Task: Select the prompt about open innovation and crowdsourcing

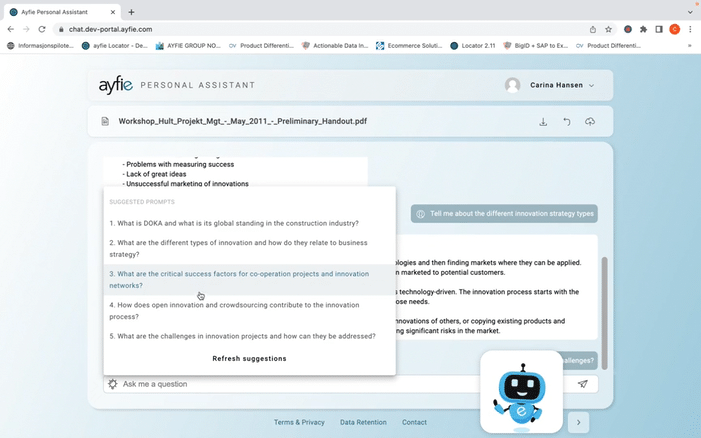Action: (x=249, y=311)
